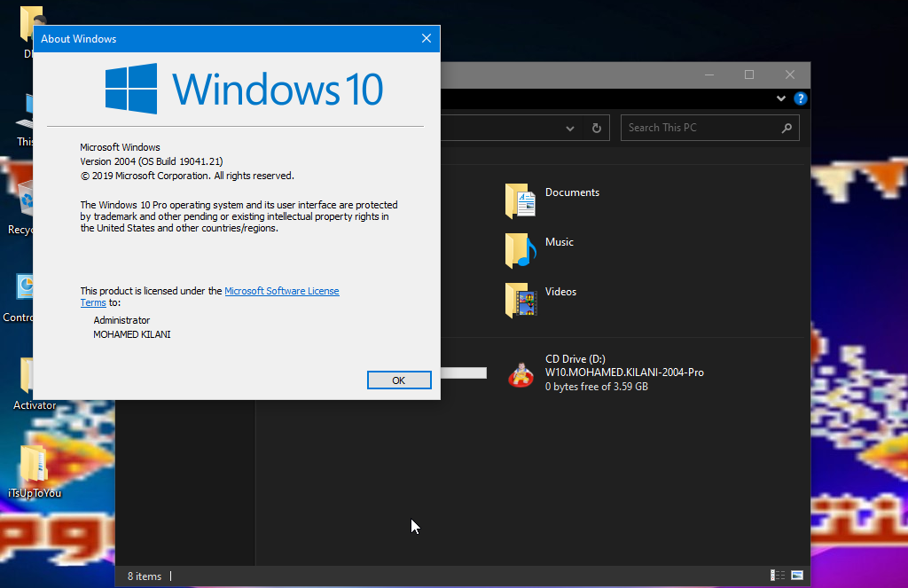Screen dimensions: 908x588
Task: Select the This PC desktop icon
Action: coord(24,121)
